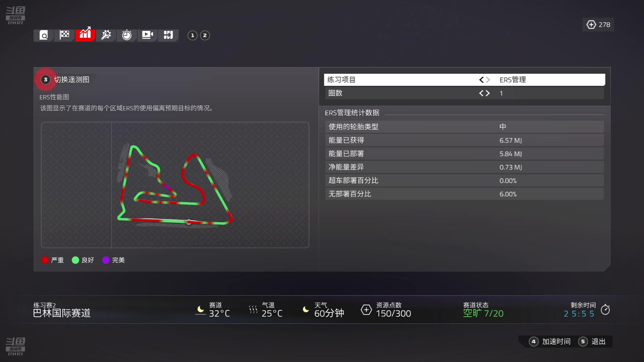This screenshot has width=644, height=362.
Task: Click the track temperature moon icon
Action: [x=201, y=310]
